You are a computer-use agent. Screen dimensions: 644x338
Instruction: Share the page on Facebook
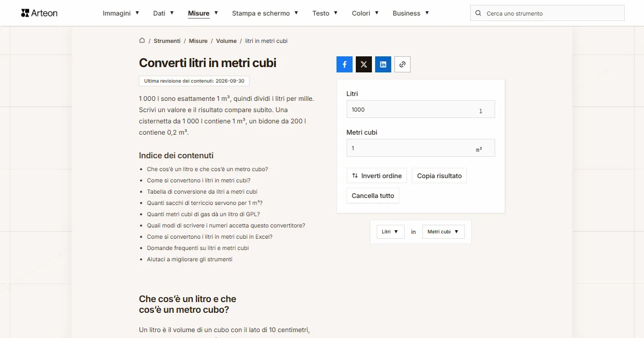click(345, 64)
